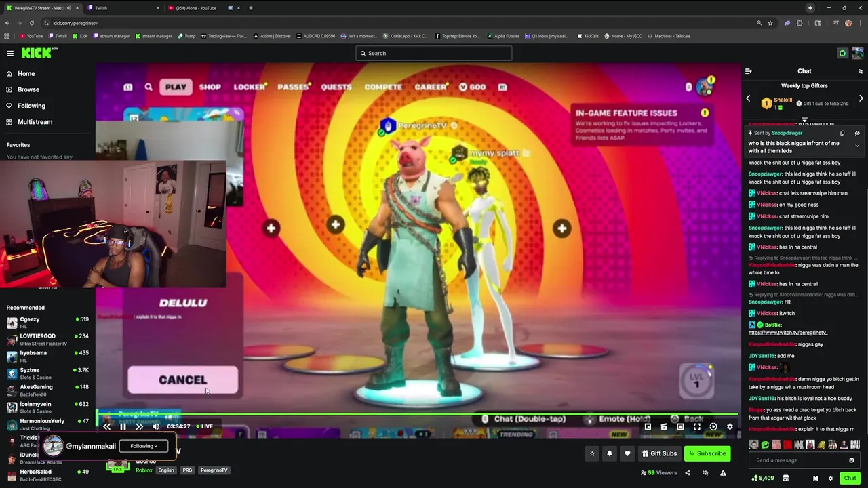The height and width of the screenshot is (488, 868).
Task: Enter fullscreen in video player
Action: coord(696,426)
